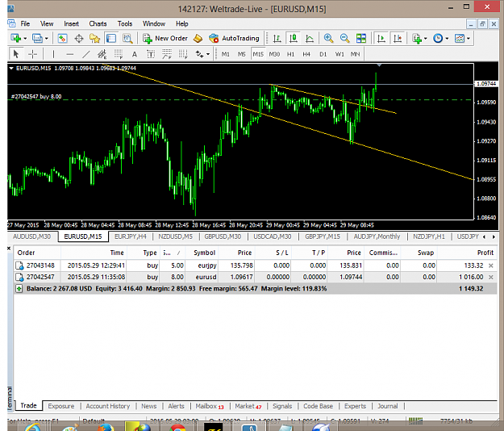Open the Periods clock dropdown arrow
Viewport: 504px width, 431px height.
[x=447, y=39]
